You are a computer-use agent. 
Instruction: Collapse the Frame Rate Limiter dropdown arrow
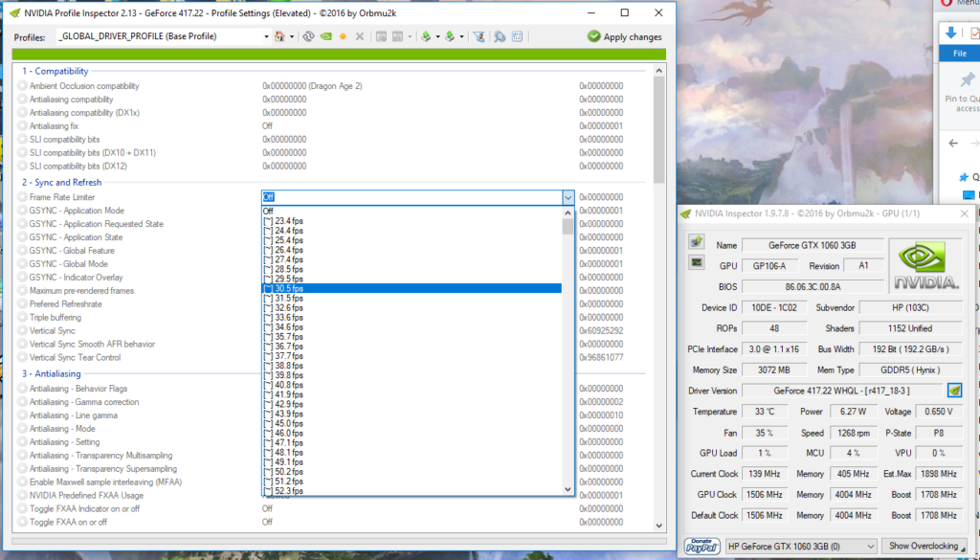568,197
